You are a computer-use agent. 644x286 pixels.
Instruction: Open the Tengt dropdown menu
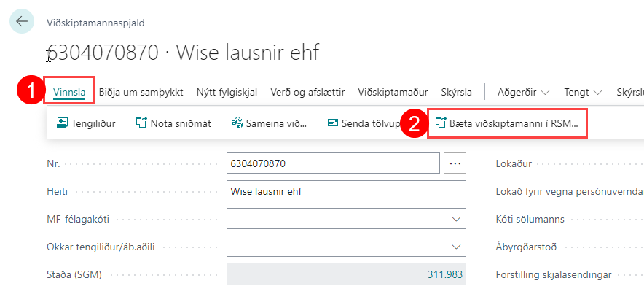click(583, 92)
